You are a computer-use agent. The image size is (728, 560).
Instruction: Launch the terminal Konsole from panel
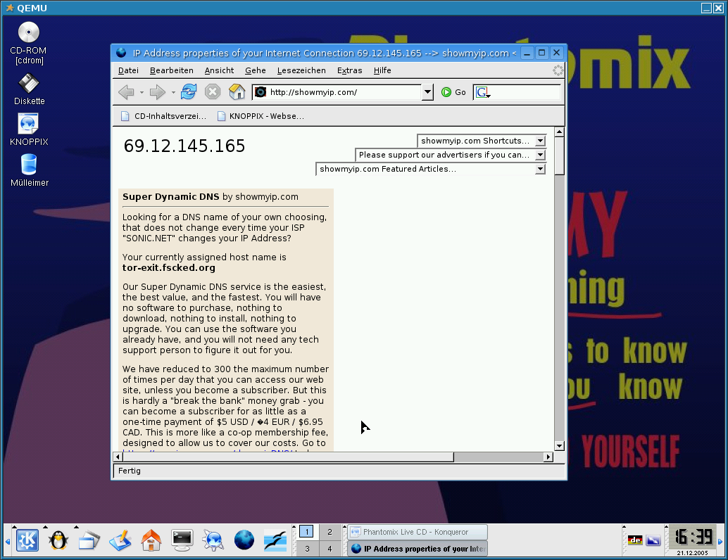[182, 540]
